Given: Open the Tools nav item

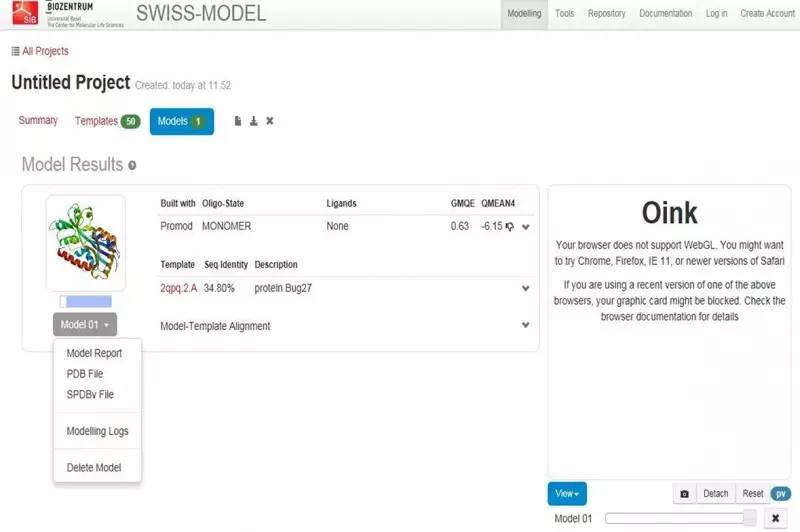Looking at the screenshot, I should coord(564,14).
